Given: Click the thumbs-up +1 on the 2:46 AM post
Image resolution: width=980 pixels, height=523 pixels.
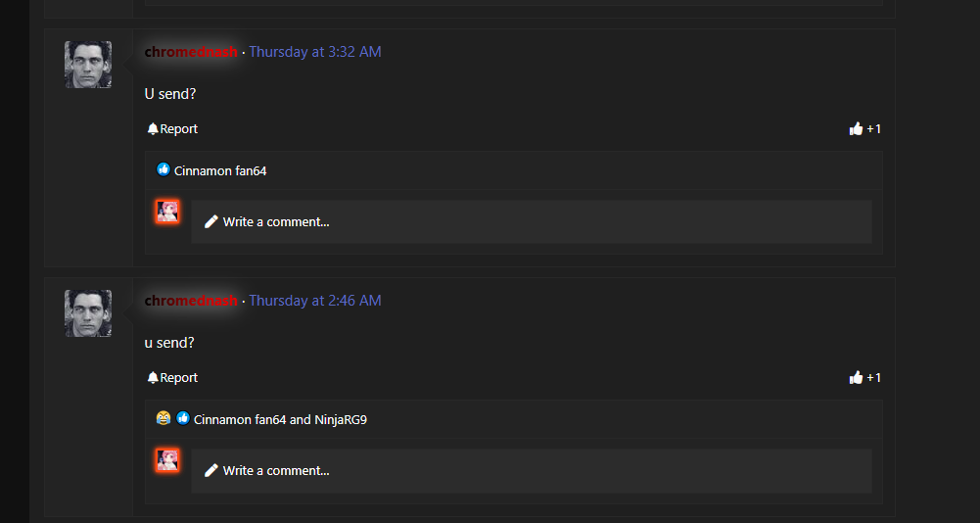Looking at the screenshot, I should pyautogui.click(x=865, y=378).
